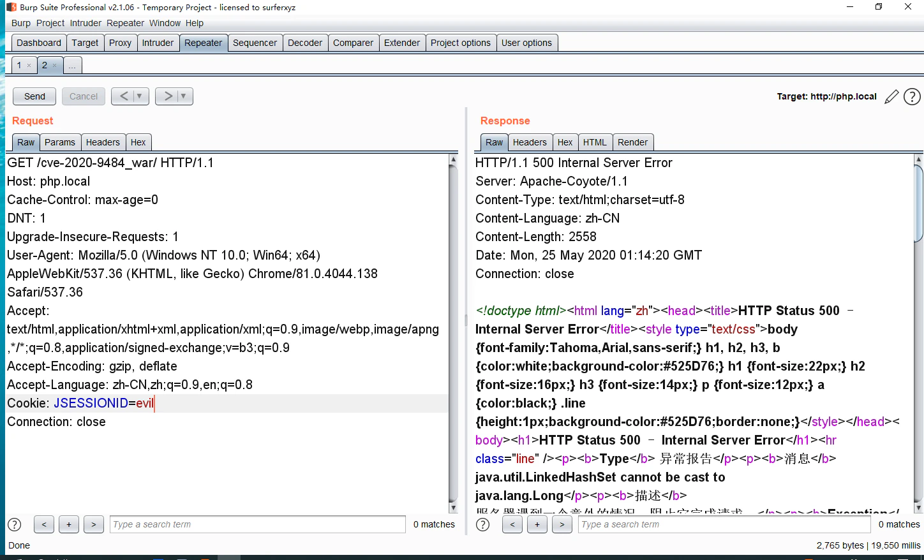
Task: Click the Send button
Action: pos(34,96)
